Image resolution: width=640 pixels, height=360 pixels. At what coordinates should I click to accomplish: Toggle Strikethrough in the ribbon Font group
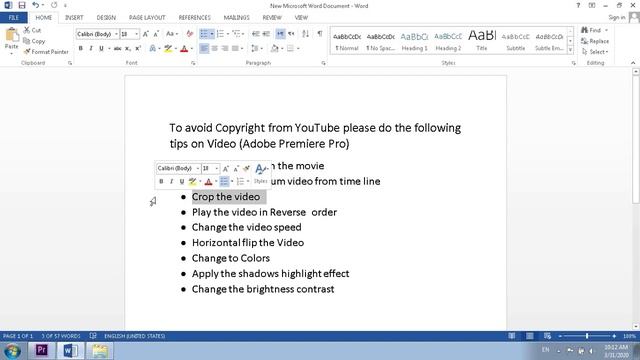pyautogui.click(x=118, y=49)
